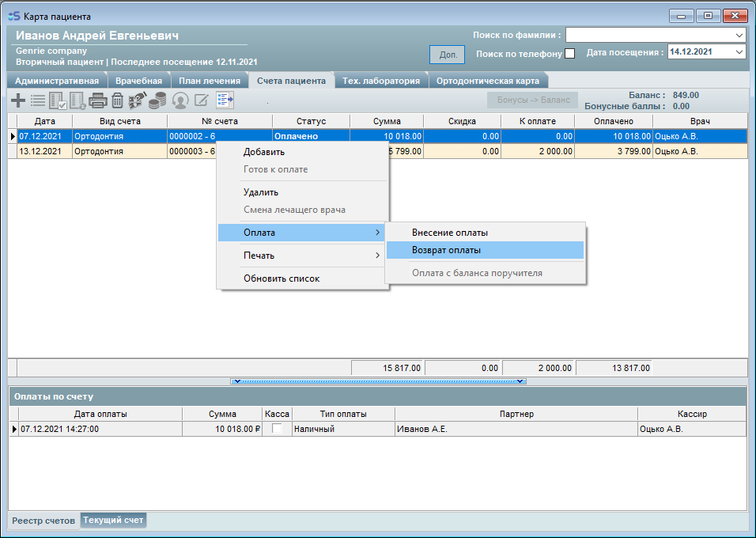756x538 pixels.
Task: Click the list export arrow icon
Action: [x=225, y=100]
